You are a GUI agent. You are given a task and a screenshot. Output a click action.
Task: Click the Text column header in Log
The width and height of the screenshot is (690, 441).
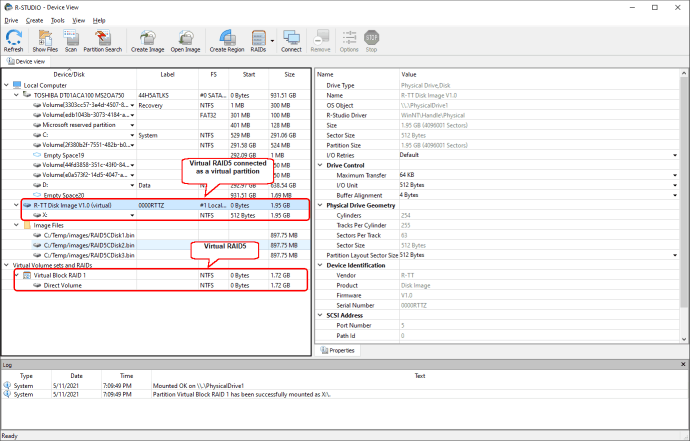(419, 376)
